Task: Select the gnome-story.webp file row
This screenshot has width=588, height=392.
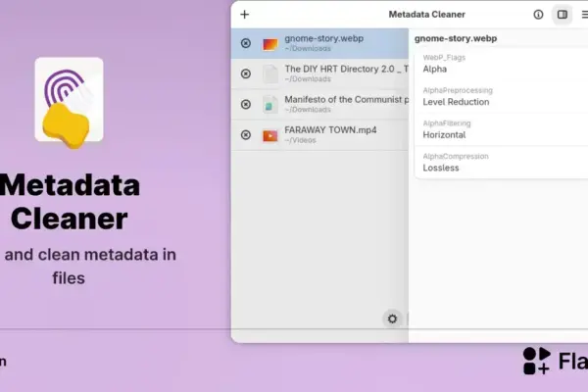Action: [319, 43]
